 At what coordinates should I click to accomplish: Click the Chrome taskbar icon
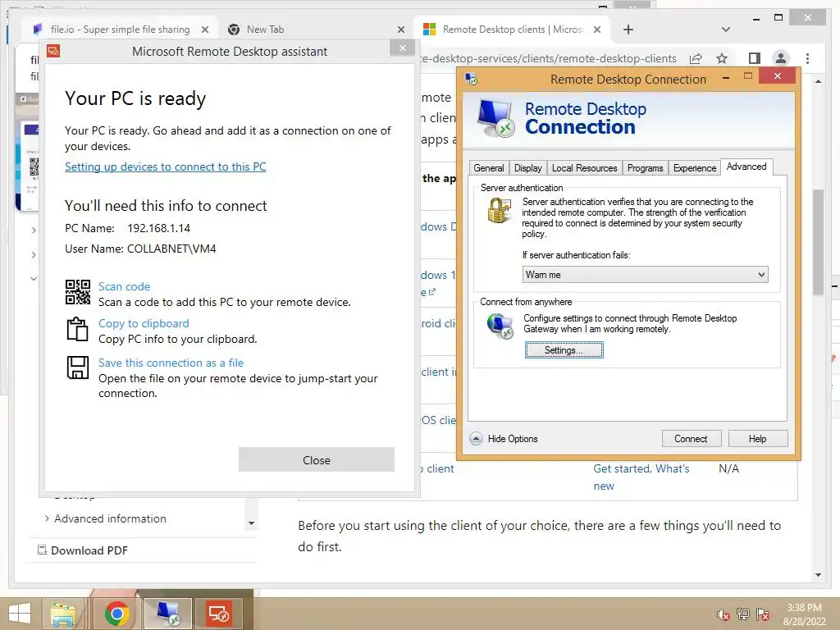pos(116,614)
